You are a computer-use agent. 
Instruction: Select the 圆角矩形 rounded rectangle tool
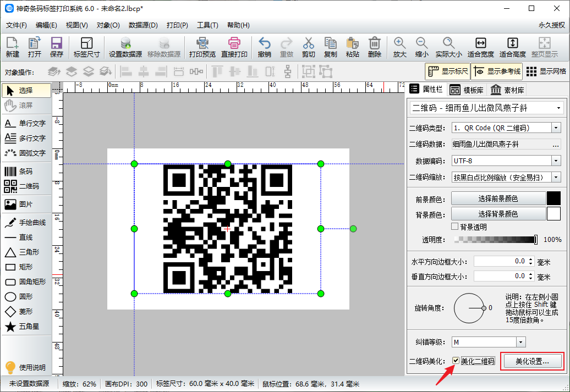(x=26, y=282)
